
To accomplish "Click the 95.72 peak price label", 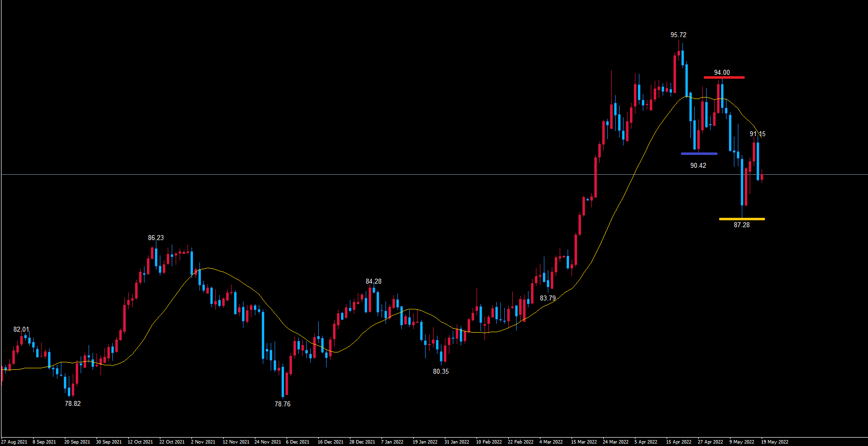I will (x=678, y=35).
